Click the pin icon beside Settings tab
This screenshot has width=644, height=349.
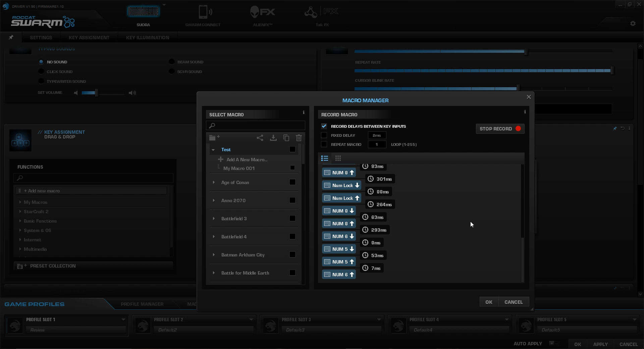[11, 37]
